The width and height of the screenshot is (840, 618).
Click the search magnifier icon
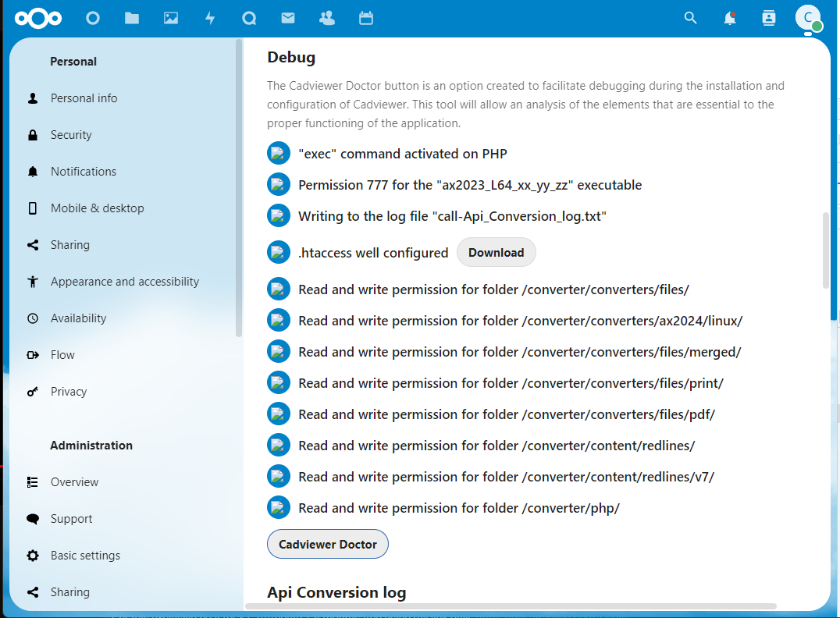690,18
